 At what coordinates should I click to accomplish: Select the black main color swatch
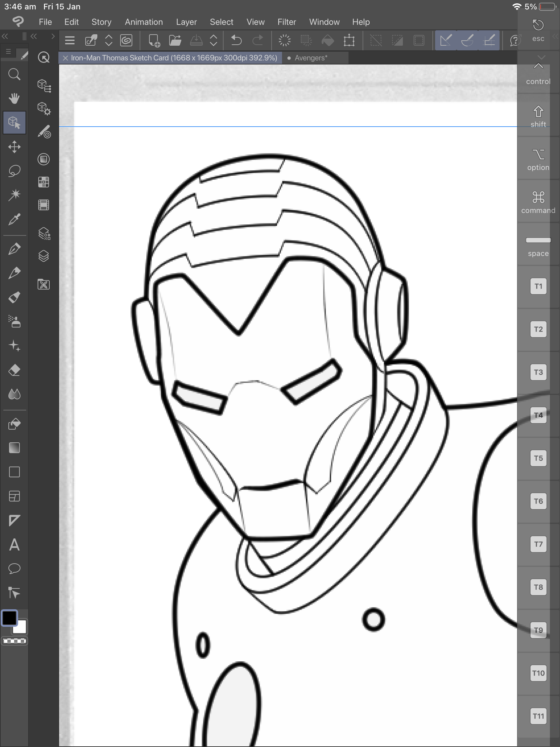tap(9, 618)
